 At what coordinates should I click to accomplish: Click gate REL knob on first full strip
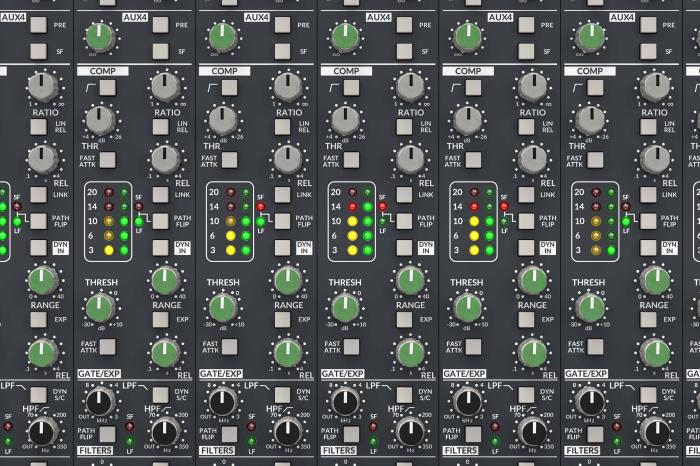[x=165, y=352]
